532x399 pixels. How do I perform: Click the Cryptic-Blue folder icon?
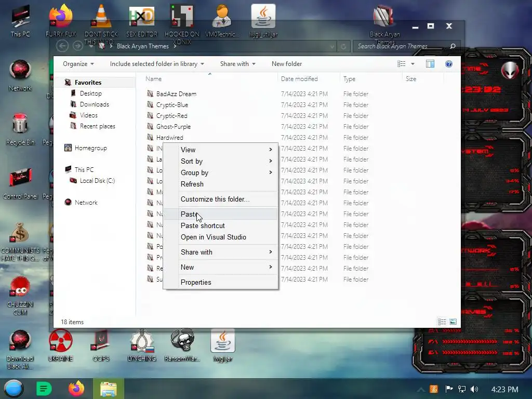(150, 104)
